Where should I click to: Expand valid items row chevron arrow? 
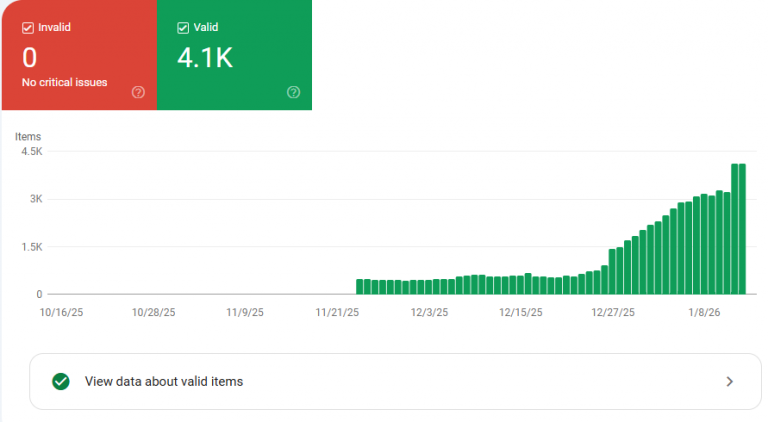[x=729, y=381]
